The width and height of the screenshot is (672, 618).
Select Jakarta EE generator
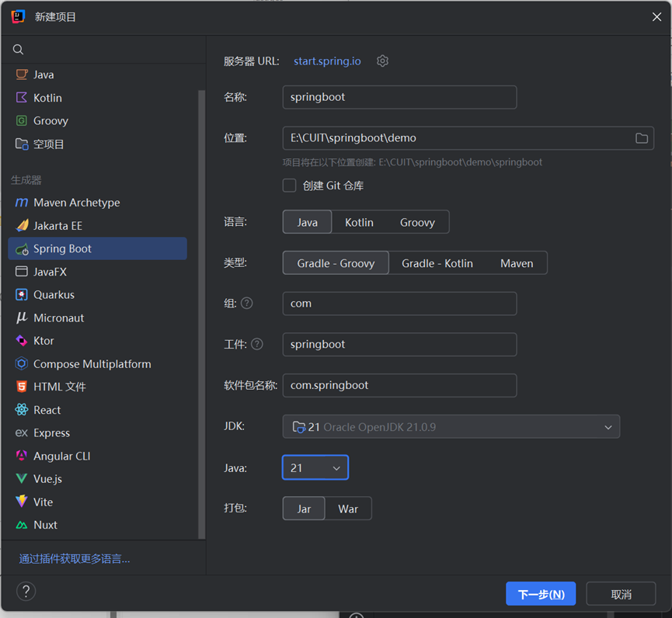98,226
